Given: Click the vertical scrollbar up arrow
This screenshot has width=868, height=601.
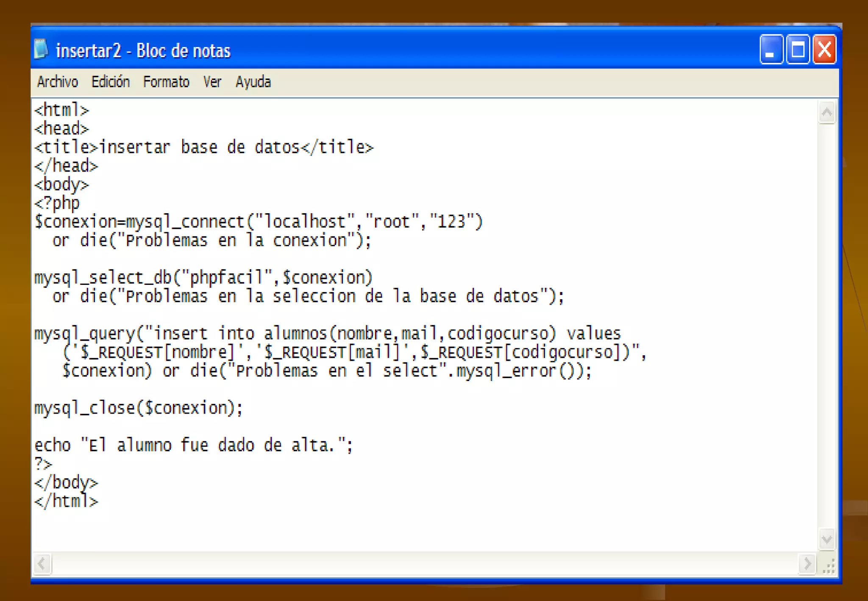Looking at the screenshot, I should 826,112.
